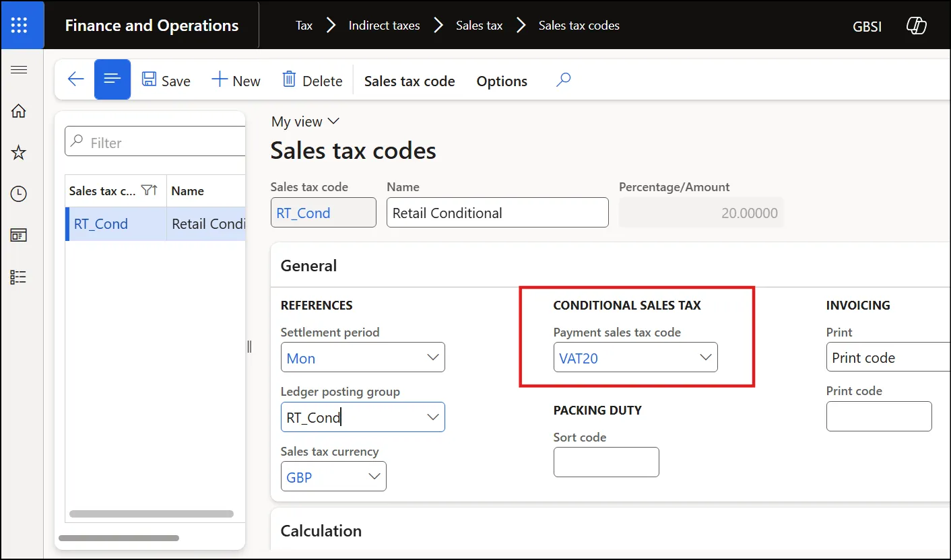Click the Name field Retail Conditional

[498, 213]
